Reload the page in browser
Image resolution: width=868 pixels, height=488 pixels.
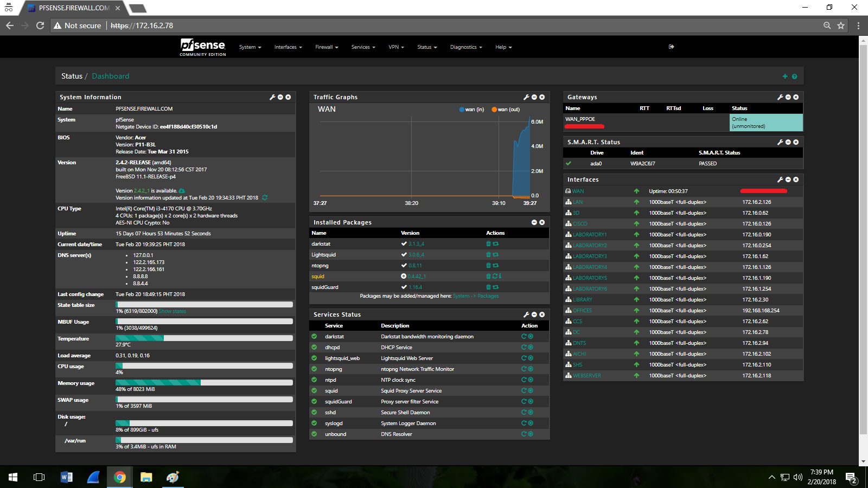pos(40,25)
